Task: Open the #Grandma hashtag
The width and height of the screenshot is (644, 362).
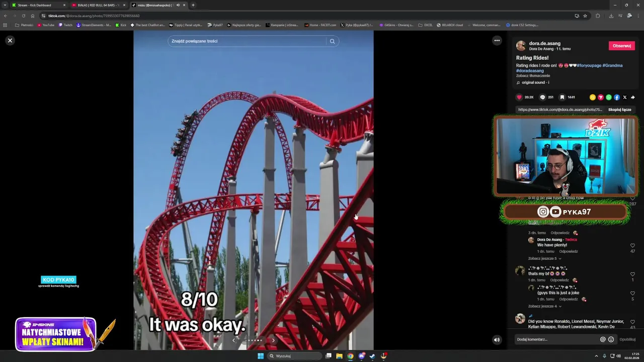Action: 612,65
